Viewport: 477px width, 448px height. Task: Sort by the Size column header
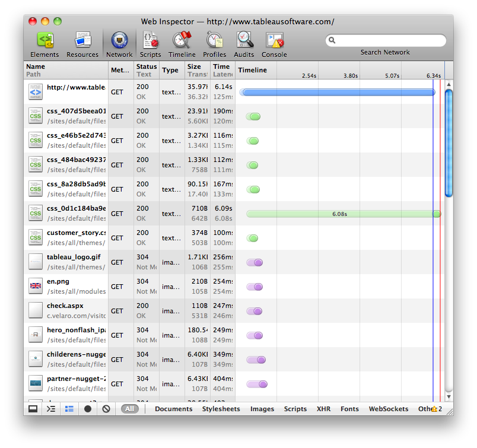click(198, 70)
